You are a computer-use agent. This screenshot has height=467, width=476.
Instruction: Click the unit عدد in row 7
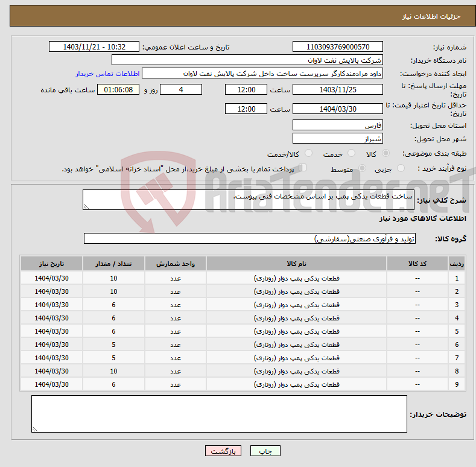point(176,358)
